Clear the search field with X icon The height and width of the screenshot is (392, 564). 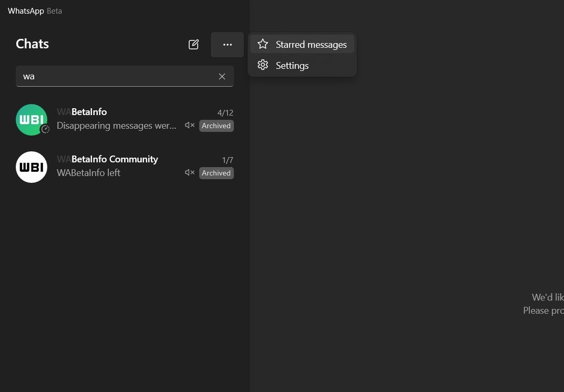pyautogui.click(x=222, y=77)
